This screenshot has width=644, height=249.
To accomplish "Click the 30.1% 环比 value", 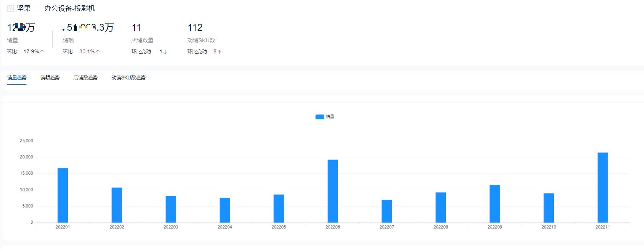I will click(87, 51).
